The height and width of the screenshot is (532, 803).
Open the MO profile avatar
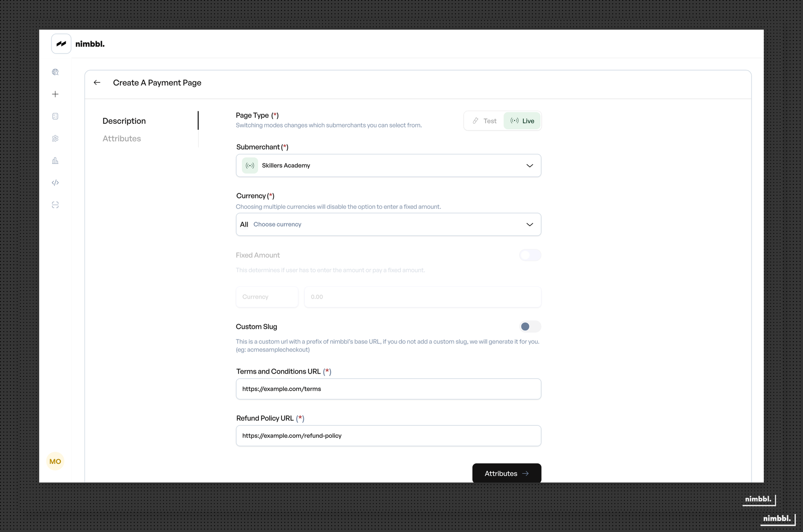[x=55, y=461]
